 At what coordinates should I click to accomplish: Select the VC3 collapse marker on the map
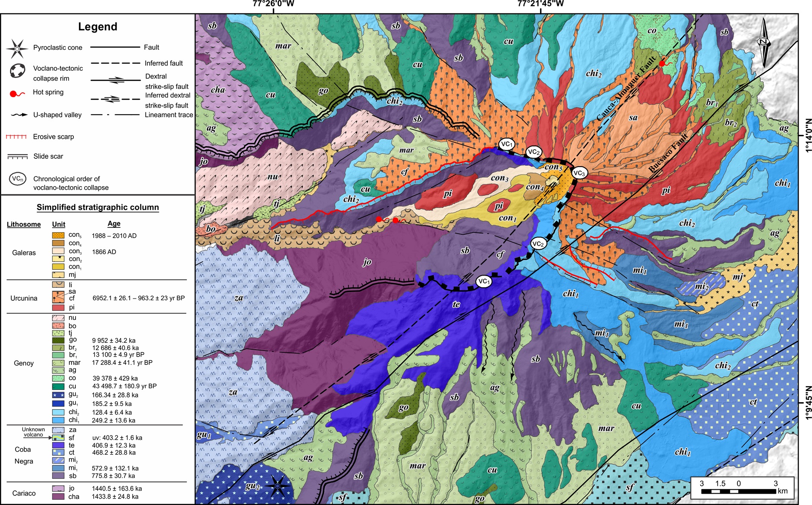coord(579,173)
